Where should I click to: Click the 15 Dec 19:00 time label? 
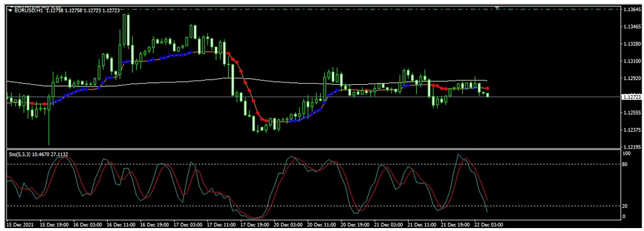click(55, 225)
